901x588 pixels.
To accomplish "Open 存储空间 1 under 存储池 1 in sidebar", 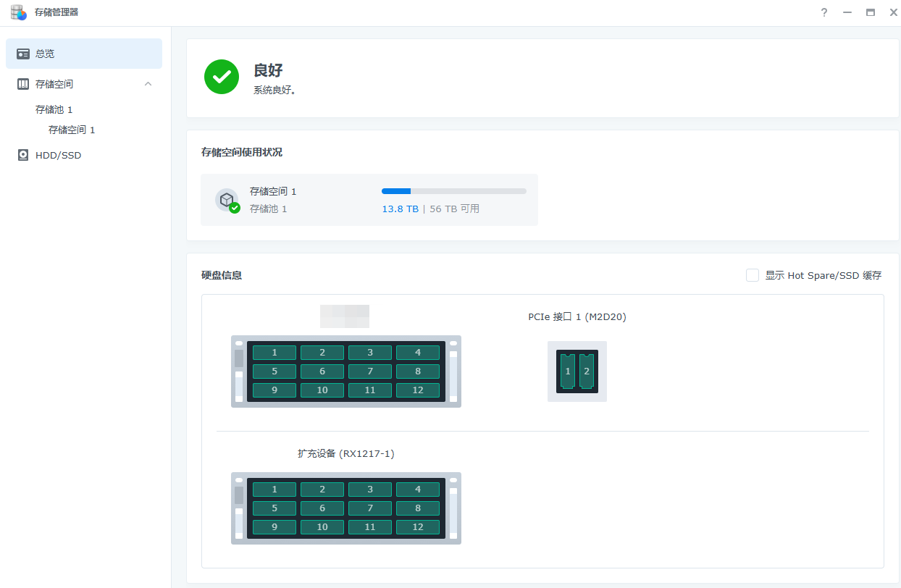I will pyautogui.click(x=72, y=130).
